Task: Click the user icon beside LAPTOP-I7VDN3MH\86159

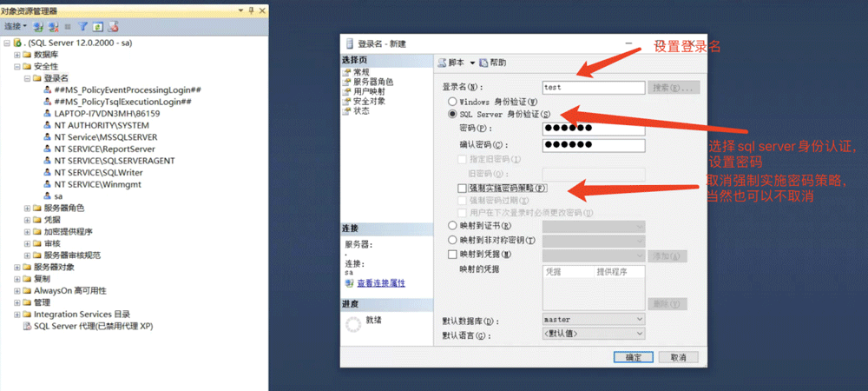Action: [48, 114]
